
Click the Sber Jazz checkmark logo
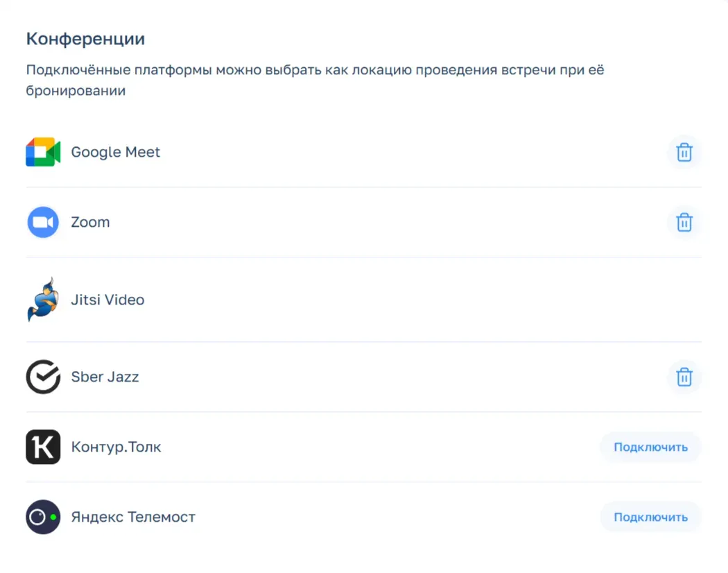click(43, 377)
